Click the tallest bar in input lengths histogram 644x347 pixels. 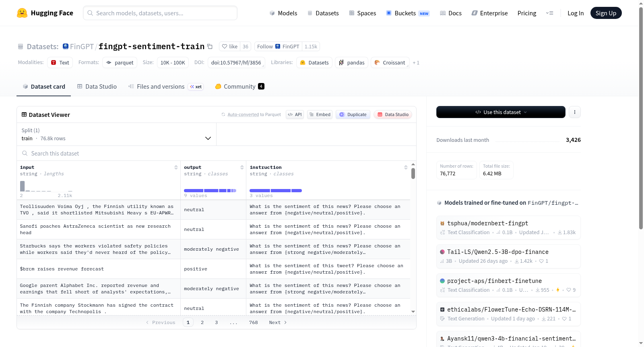[x=22, y=186]
